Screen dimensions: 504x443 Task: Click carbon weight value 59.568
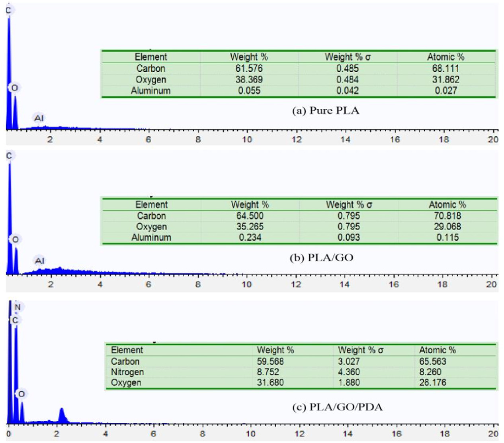(x=270, y=362)
